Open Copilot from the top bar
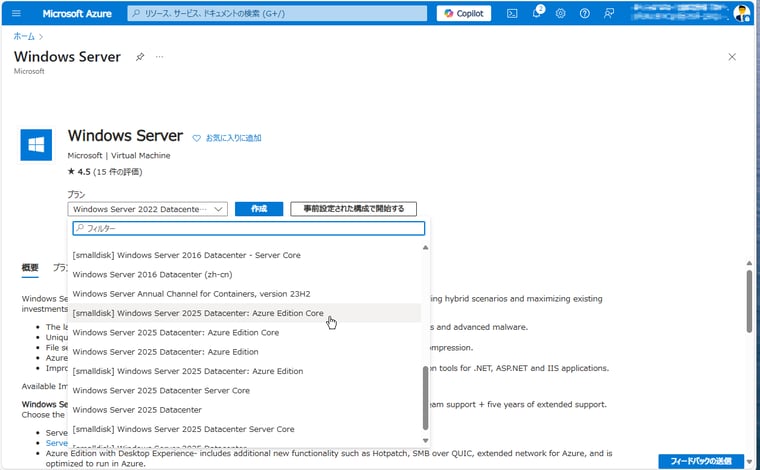The image size is (760, 470). [463, 14]
